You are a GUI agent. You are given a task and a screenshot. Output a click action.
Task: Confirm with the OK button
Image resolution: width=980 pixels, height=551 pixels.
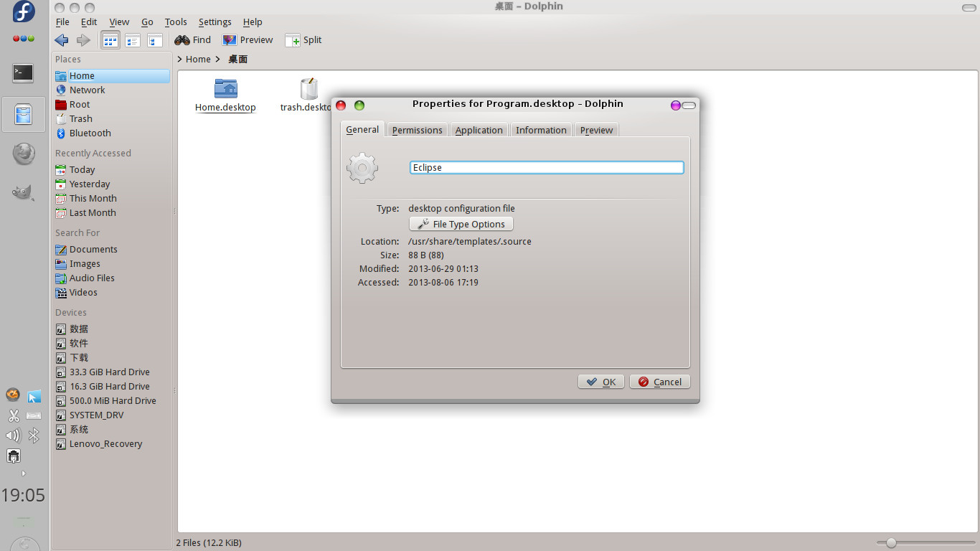[601, 382]
